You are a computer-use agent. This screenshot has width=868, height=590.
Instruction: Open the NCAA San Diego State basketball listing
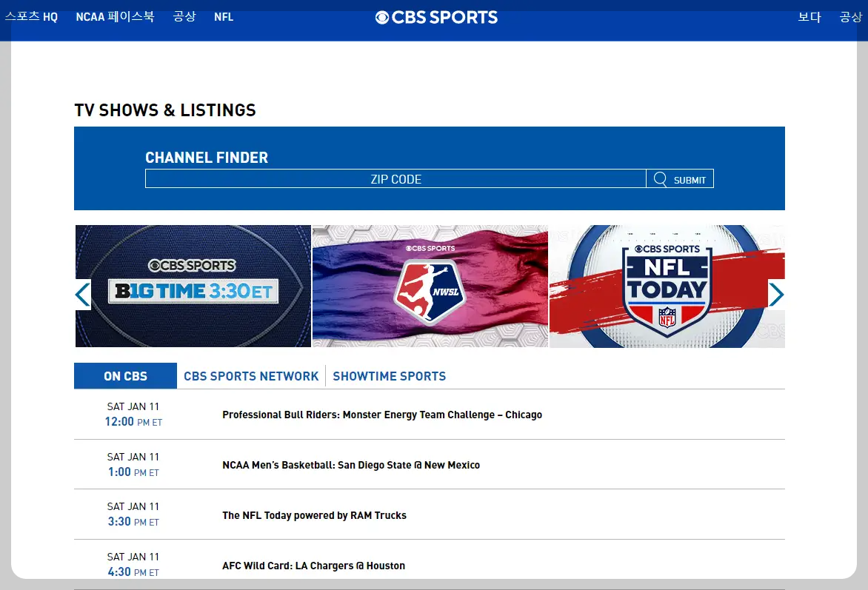[x=351, y=465]
